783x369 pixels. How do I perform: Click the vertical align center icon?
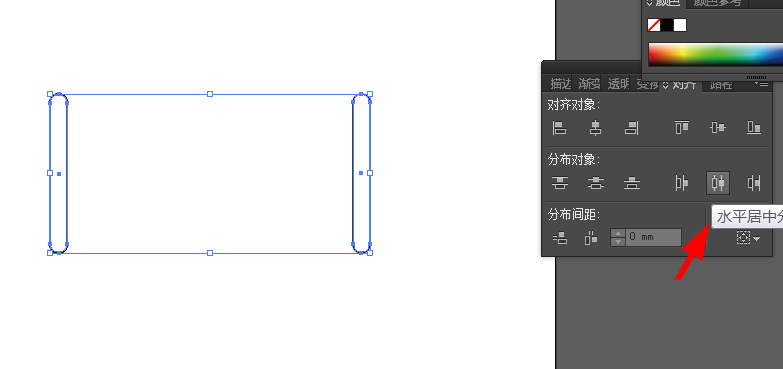718,128
